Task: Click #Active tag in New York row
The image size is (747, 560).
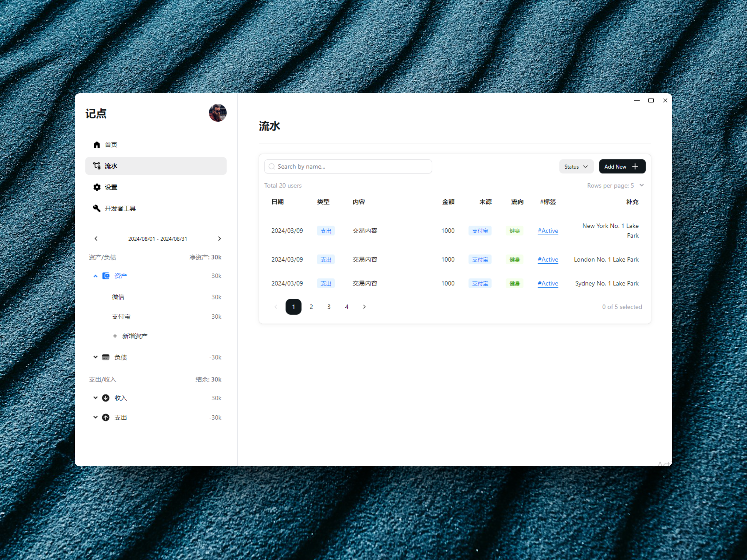Action: point(548,231)
